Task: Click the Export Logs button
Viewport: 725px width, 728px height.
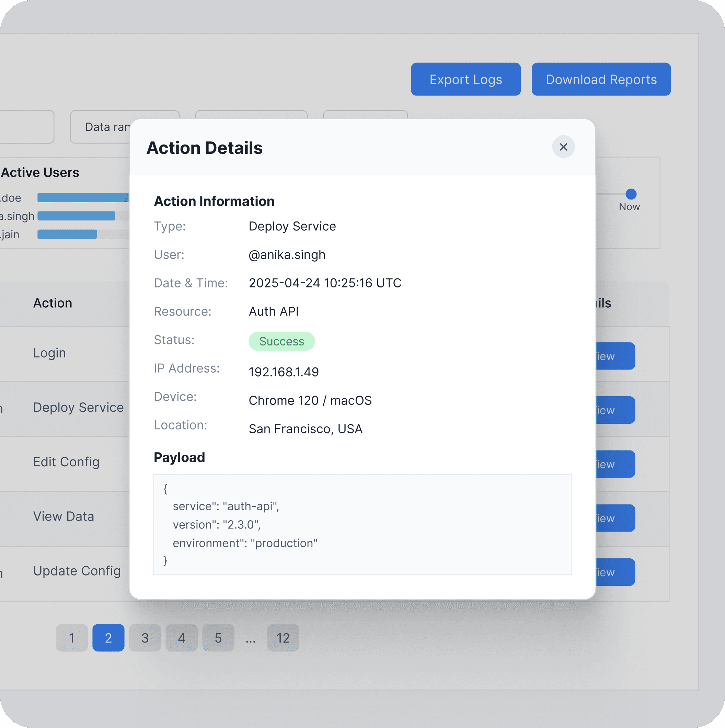Action: click(465, 79)
